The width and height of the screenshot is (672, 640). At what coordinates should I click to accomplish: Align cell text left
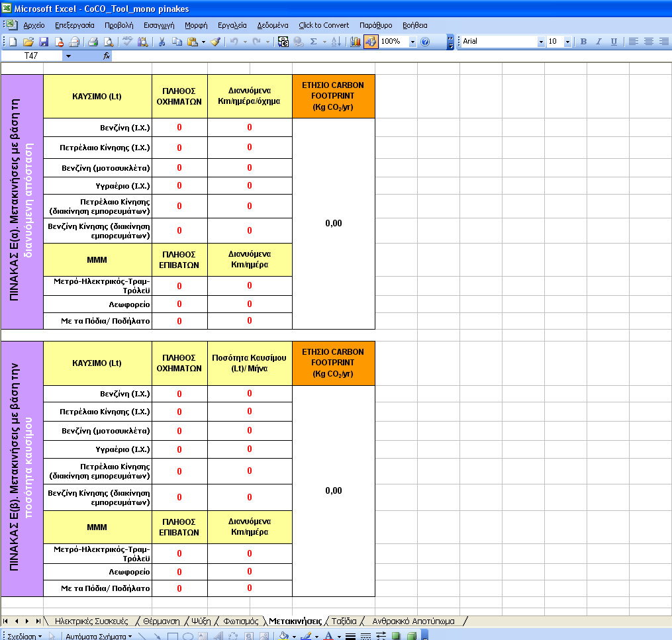634,42
